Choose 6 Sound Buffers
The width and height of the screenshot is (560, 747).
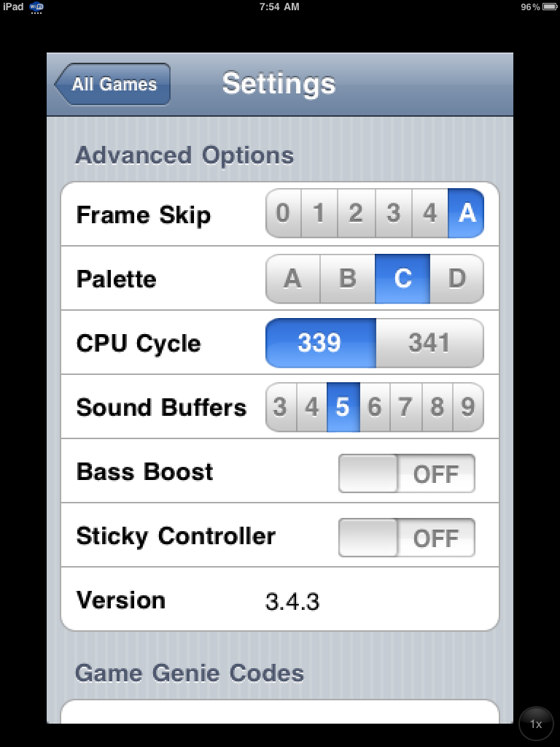pyautogui.click(x=375, y=407)
